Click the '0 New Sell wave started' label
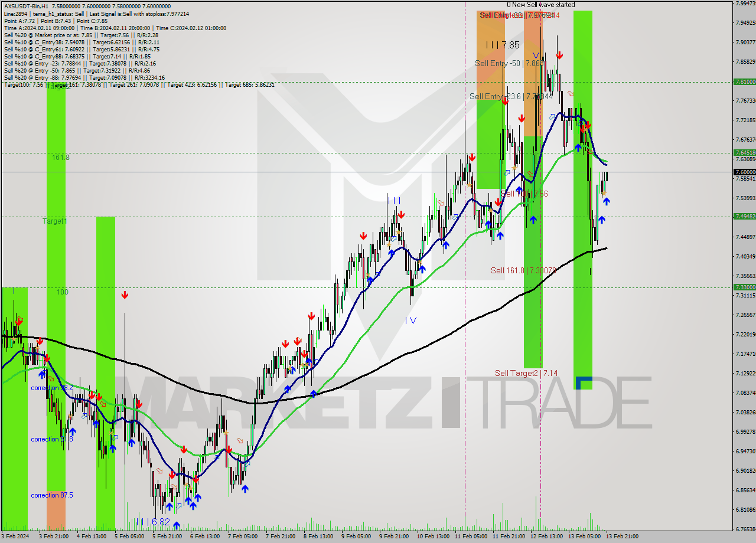 tap(540, 5)
